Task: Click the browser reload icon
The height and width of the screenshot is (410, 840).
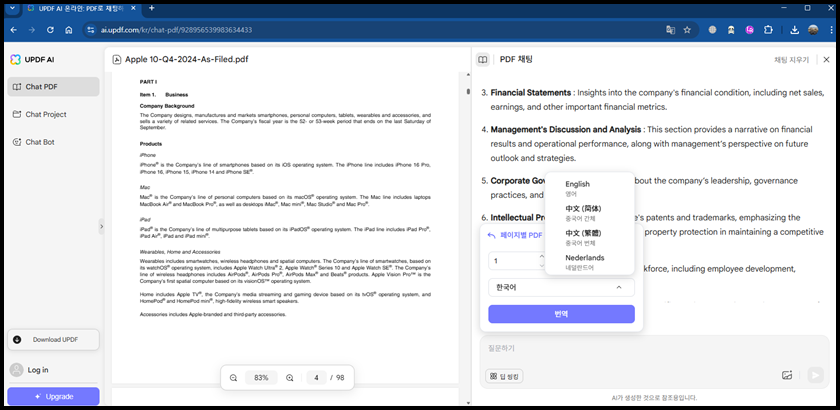Action: (50, 30)
